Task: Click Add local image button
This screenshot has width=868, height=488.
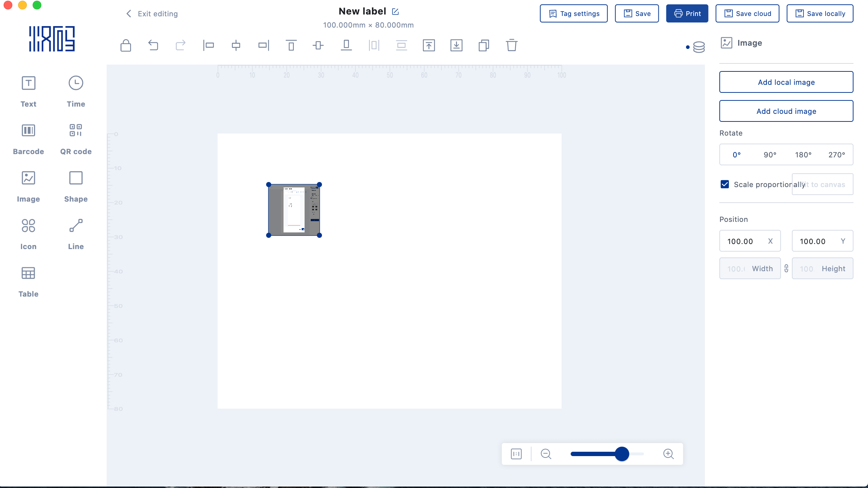Action: (786, 82)
